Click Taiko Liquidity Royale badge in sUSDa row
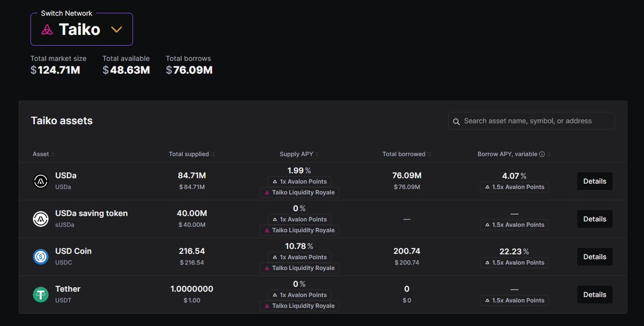The image size is (644, 326). click(299, 230)
